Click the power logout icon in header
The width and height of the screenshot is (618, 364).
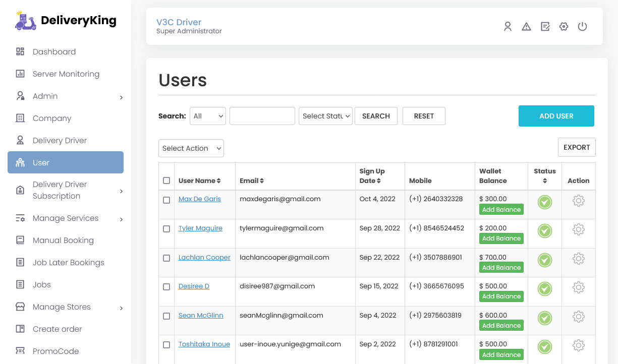click(582, 27)
